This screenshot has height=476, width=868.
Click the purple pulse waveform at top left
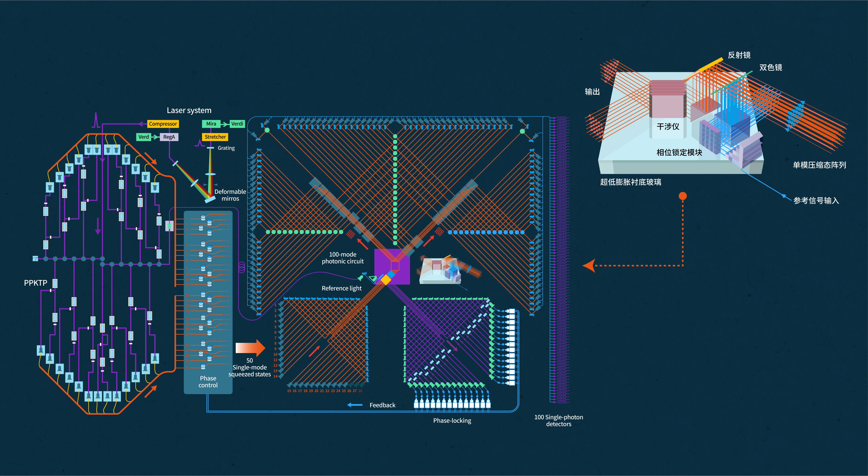pyautogui.click(x=96, y=120)
